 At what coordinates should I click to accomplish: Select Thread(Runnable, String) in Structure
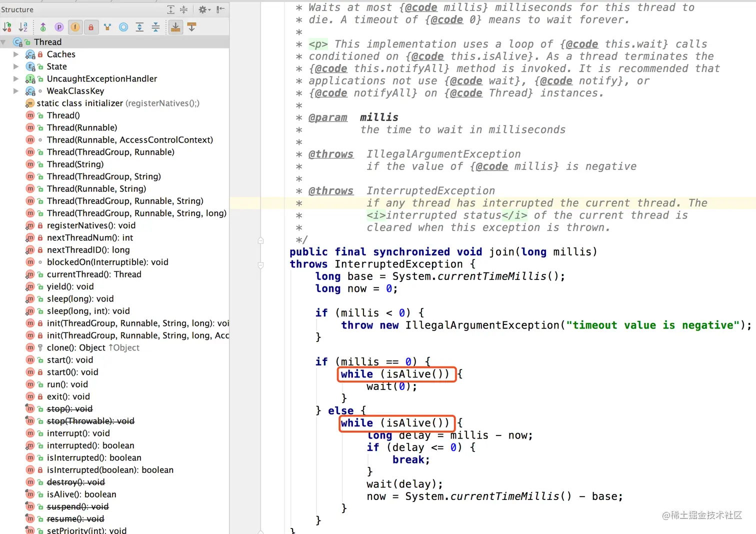click(x=96, y=189)
